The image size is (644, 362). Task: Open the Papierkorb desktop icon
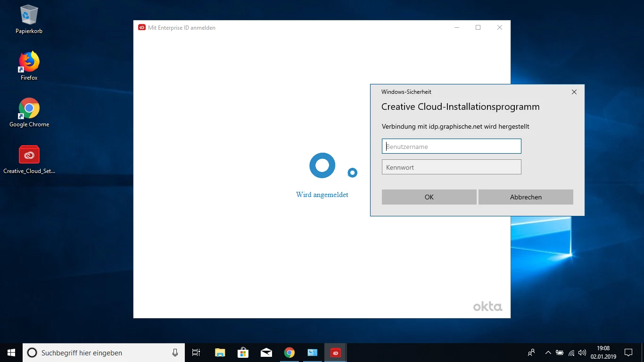point(29,20)
